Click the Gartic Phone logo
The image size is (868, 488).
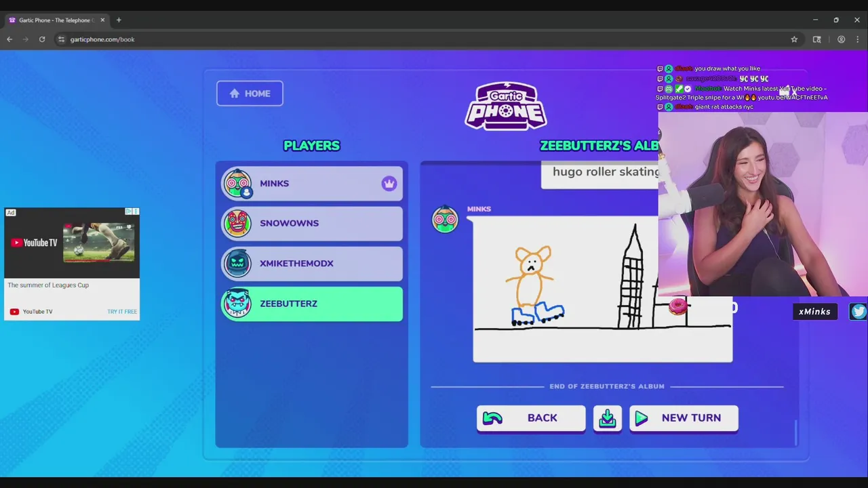506,106
